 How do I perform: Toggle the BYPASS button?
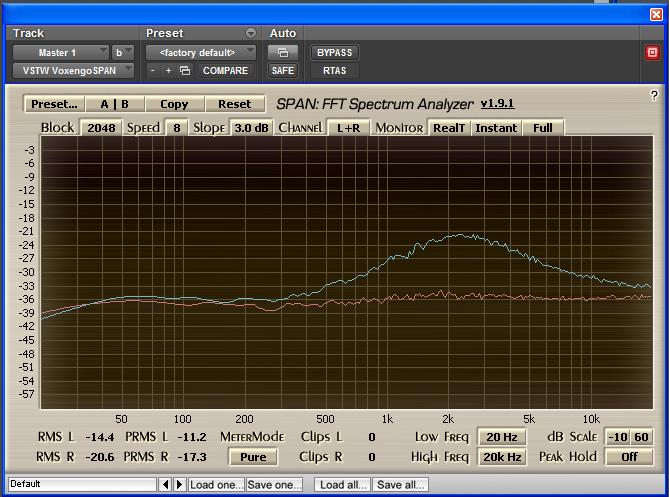click(x=334, y=52)
